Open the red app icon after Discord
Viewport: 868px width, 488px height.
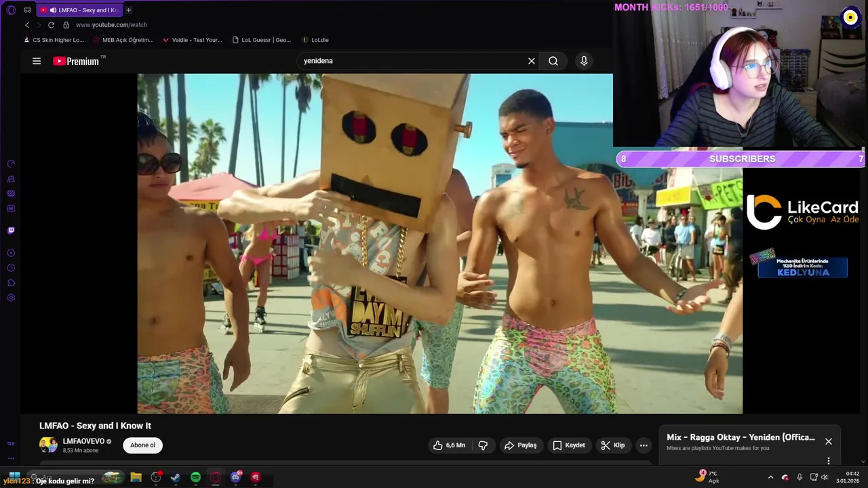(x=256, y=477)
